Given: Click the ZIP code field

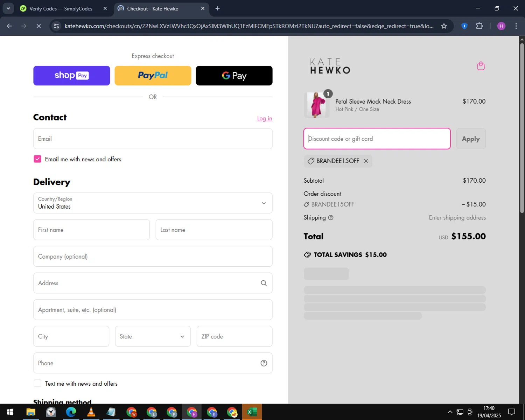Looking at the screenshot, I should pos(234,336).
